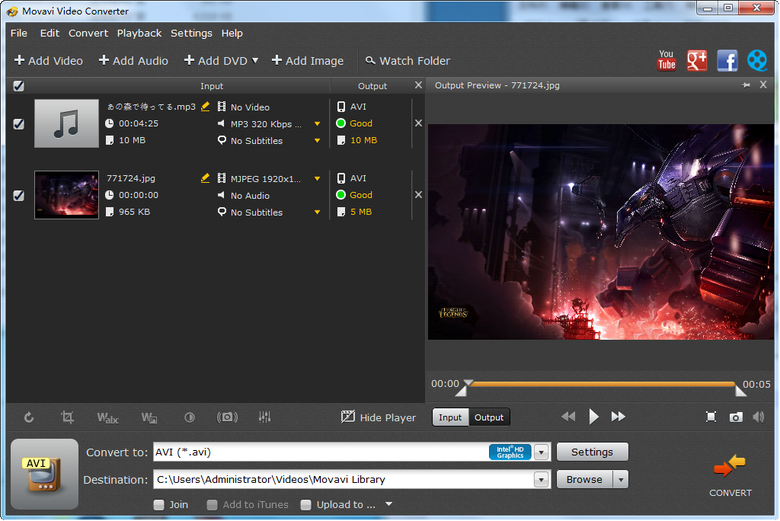Screen dimensions: 780x521
Task: Tick the Upload to checkbox
Action: coord(306,505)
